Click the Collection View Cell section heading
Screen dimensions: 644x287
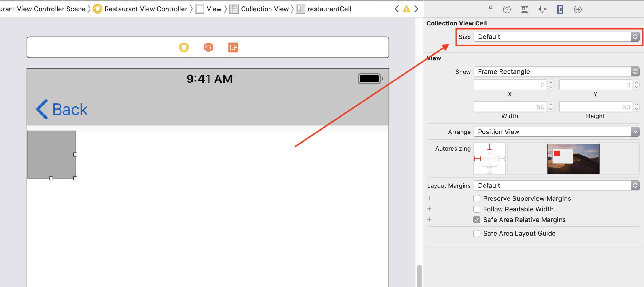(x=456, y=23)
